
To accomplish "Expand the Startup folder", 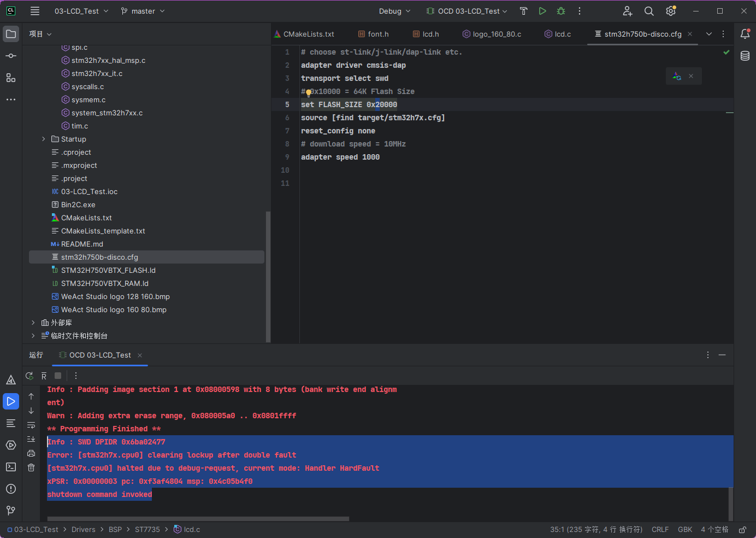I will pyautogui.click(x=44, y=139).
